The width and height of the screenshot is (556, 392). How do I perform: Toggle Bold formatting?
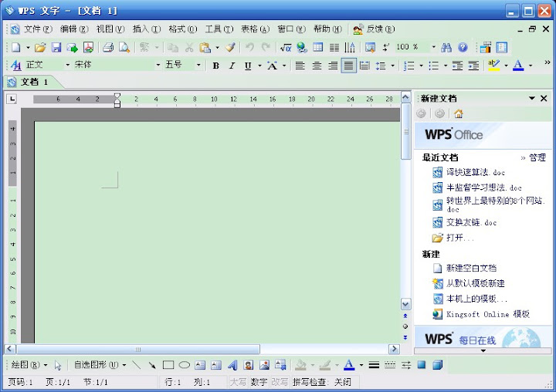coord(215,66)
